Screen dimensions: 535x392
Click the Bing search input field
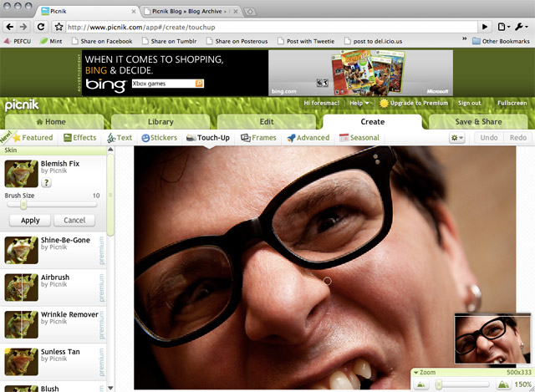[164, 84]
